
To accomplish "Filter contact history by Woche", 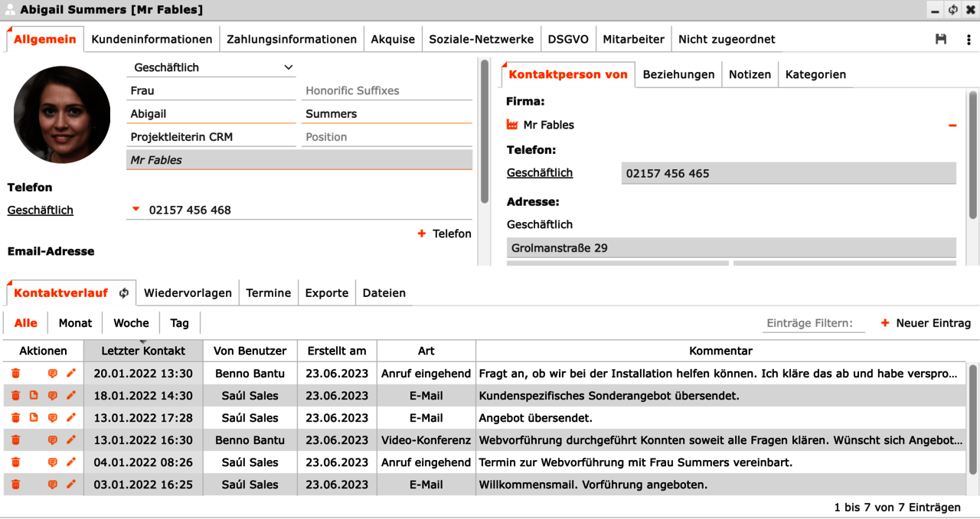I will pos(131,323).
